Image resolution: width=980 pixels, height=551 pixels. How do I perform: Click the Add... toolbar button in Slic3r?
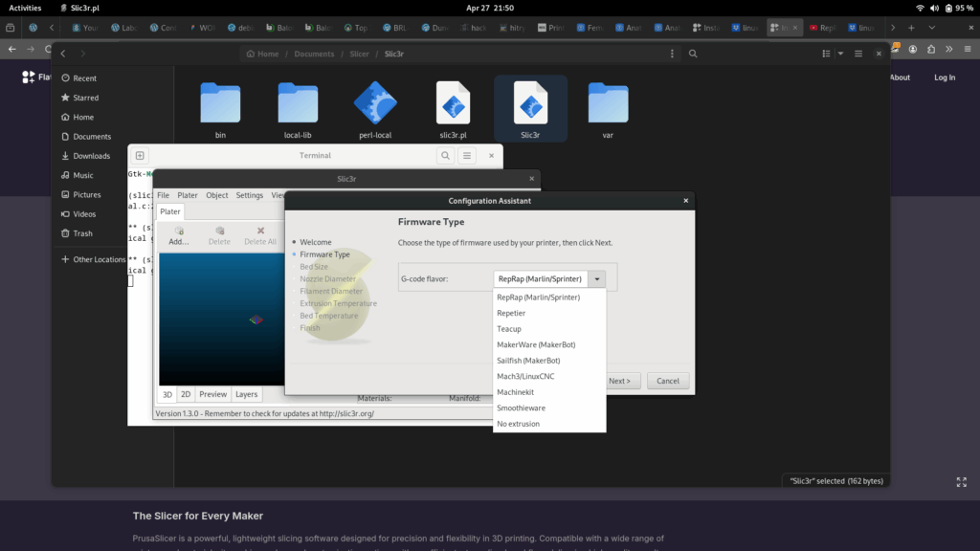point(179,235)
